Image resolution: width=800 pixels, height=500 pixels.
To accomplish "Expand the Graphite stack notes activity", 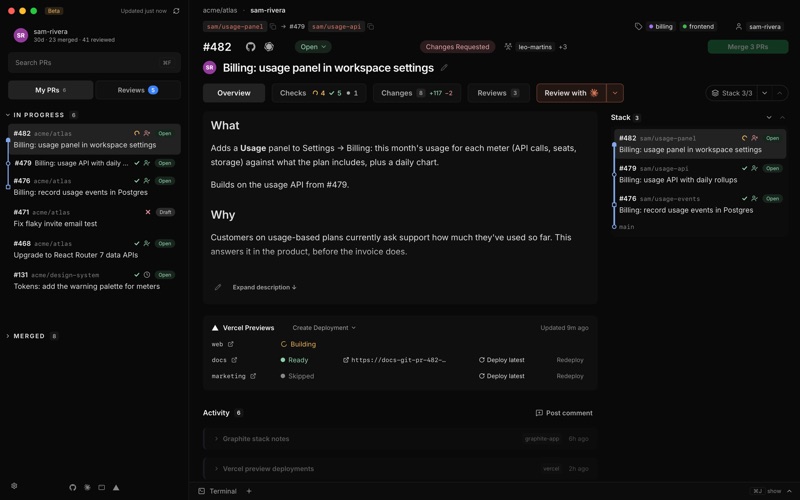I will coord(216,439).
